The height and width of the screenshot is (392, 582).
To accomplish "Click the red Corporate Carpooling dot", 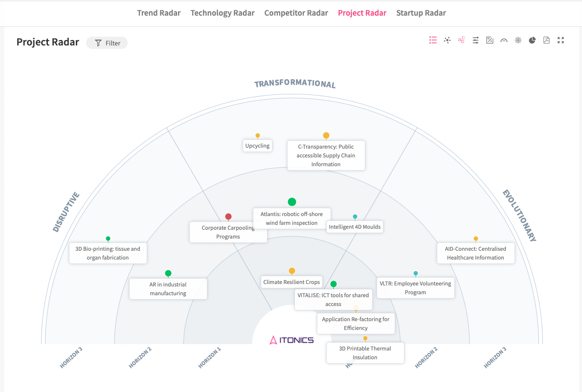I will pyautogui.click(x=228, y=217).
